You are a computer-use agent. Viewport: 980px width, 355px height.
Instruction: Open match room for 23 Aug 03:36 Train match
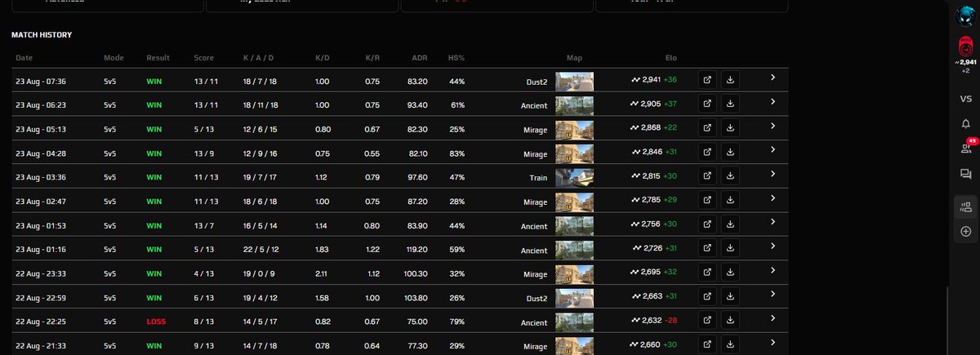[707, 175]
